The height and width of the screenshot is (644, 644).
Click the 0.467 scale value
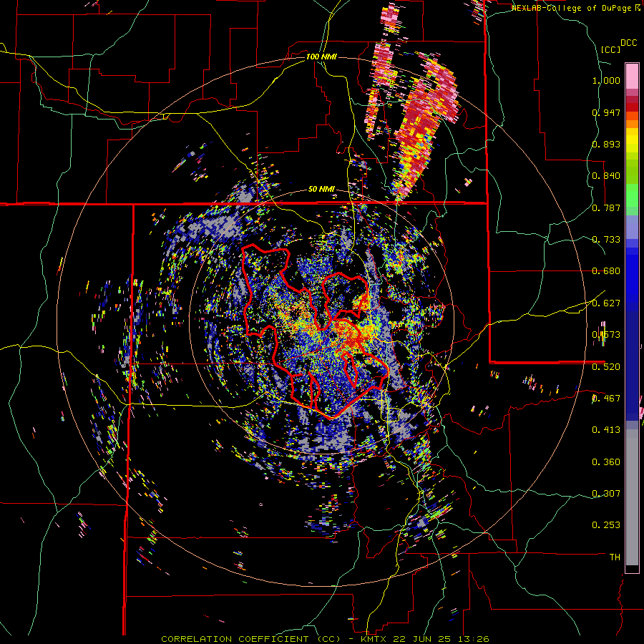(606, 398)
